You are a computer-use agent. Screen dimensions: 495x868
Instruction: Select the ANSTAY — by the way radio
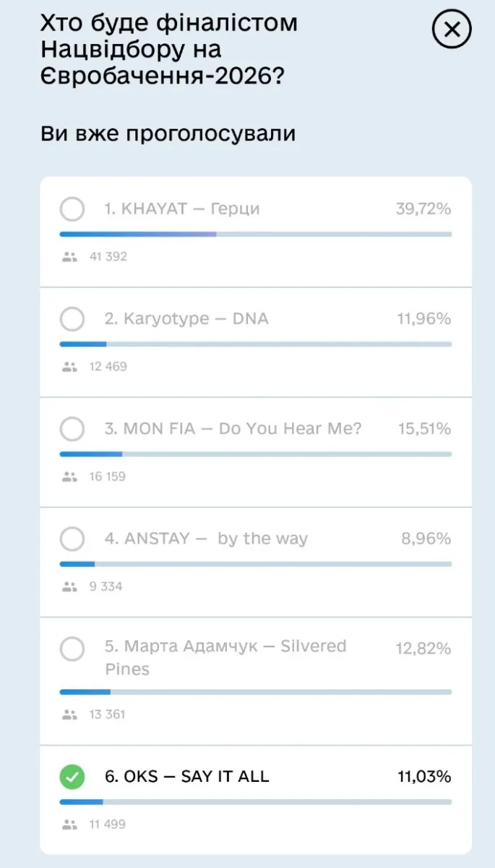tap(72, 539)
